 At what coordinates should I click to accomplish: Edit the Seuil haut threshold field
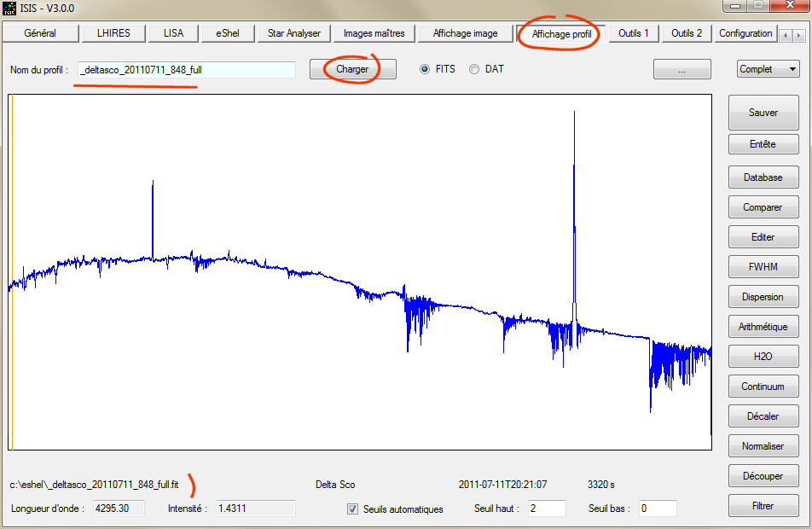[x=546, y=508]
